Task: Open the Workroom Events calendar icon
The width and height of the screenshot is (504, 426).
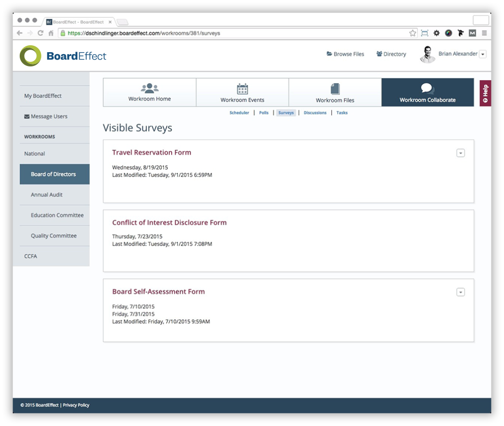Action: pyautogui.click(x=242, y=90)
